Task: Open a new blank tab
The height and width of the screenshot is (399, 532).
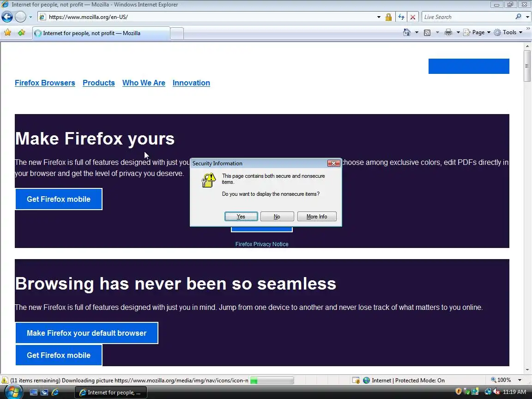Action: click(177, 34)
